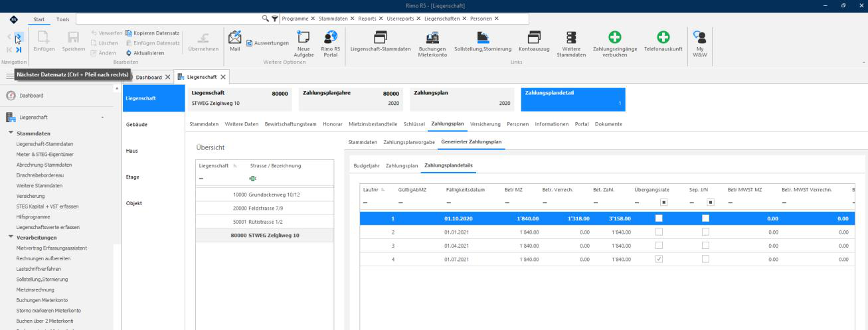
Task: Switch to the Honorar tab
Action: (x=333, y=125)
